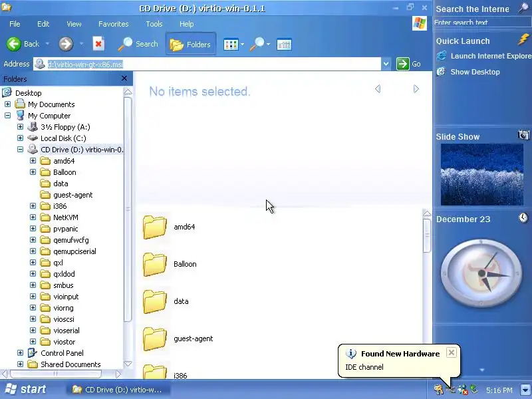The width and height of the screenshot is (532, 399).
Task: Click the preview pane next arrow
Action: 416,89
